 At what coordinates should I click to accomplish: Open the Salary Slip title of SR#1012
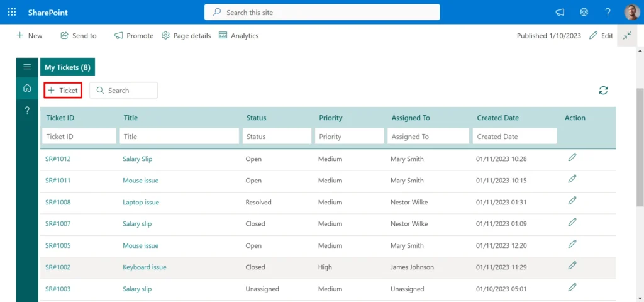click(138, 159)
